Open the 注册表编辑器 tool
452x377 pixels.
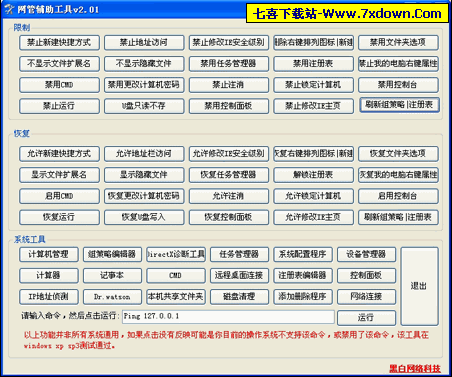(x=303, y=275)
